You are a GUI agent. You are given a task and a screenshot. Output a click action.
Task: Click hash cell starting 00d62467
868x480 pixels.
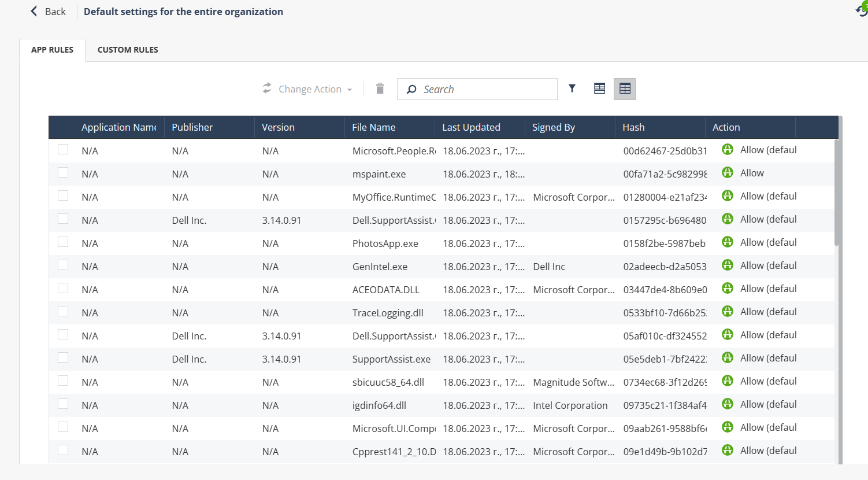(x=665, y=151)
